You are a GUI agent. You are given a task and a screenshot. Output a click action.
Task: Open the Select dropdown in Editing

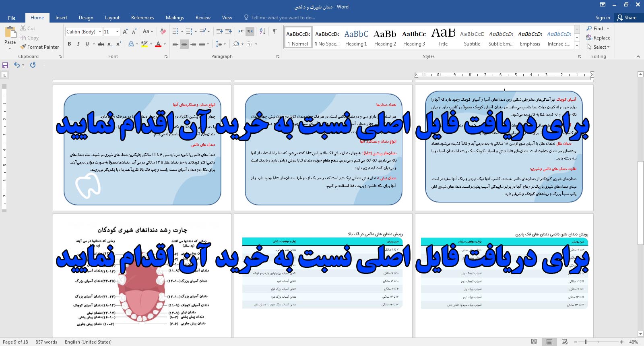599,47
